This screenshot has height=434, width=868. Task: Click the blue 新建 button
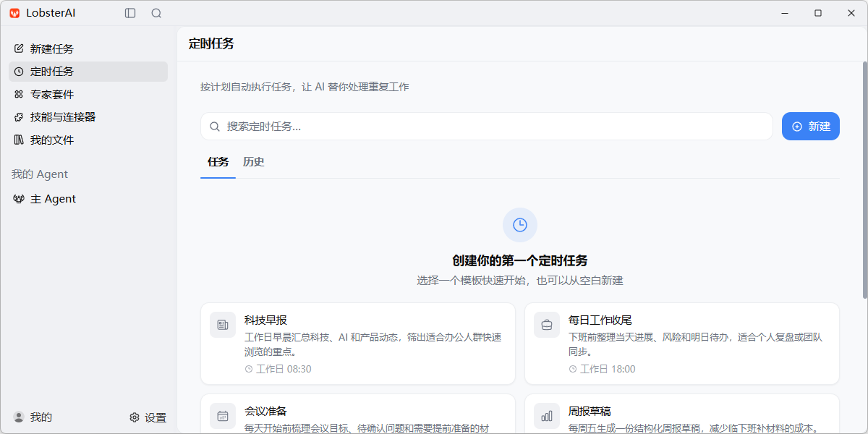pos(811,127)
